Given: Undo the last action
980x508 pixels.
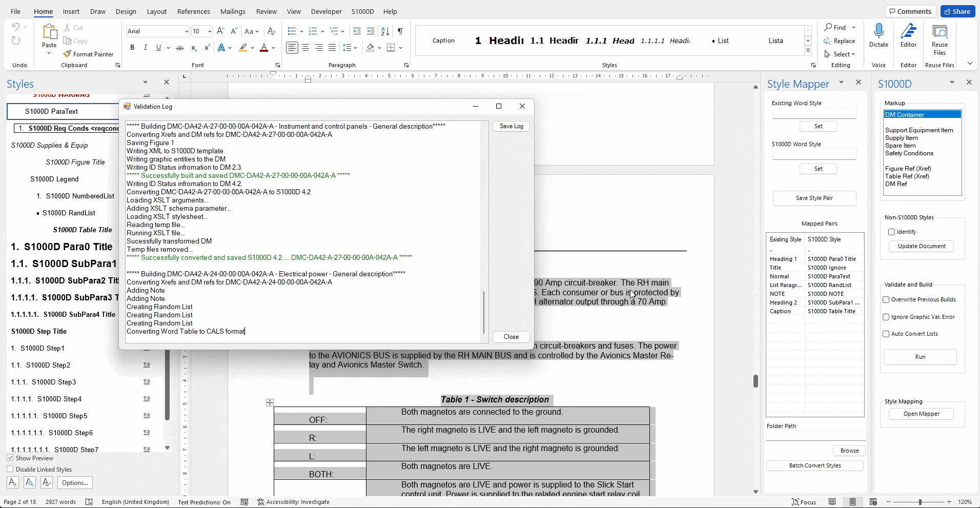Looking at the screenshot, I should coord(16,27).
